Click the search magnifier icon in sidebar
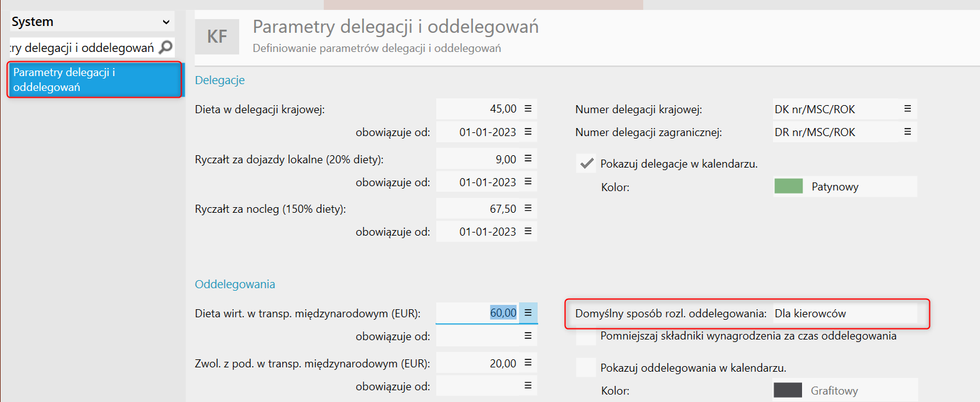 pyautogui.click(x=166, y=48)
